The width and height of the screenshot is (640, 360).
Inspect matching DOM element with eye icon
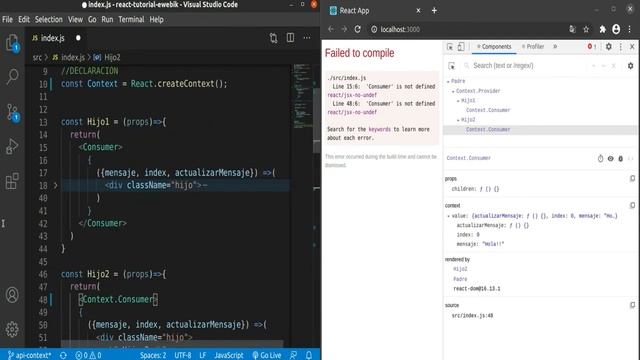(610, 158)
